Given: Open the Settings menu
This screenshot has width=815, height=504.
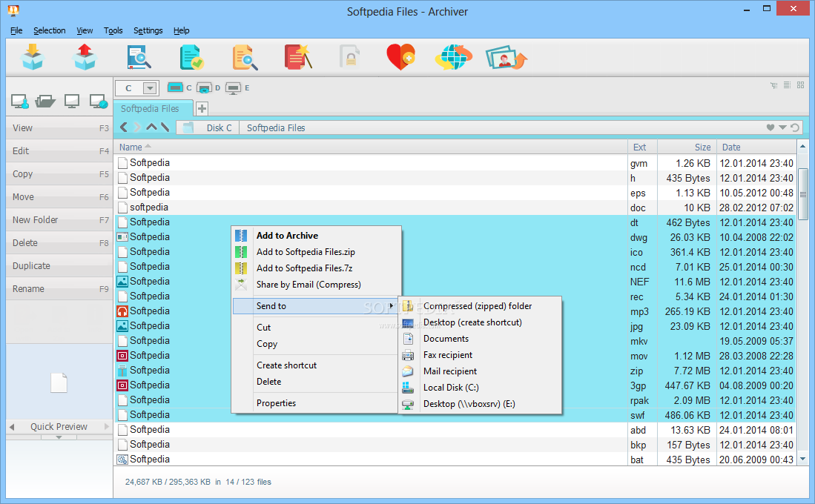Looking at the screenshot, I should [148, 30].
